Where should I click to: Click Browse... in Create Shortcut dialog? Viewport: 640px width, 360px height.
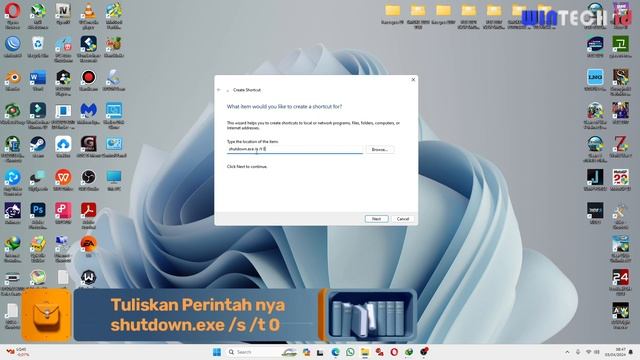tap(380, 150)
